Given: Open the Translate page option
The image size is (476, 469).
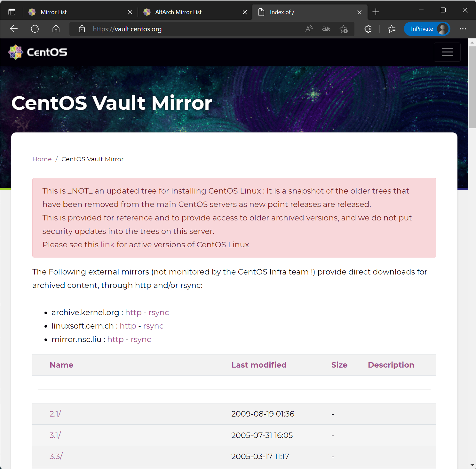Looking at the screenshot, I should click(326, 29).
